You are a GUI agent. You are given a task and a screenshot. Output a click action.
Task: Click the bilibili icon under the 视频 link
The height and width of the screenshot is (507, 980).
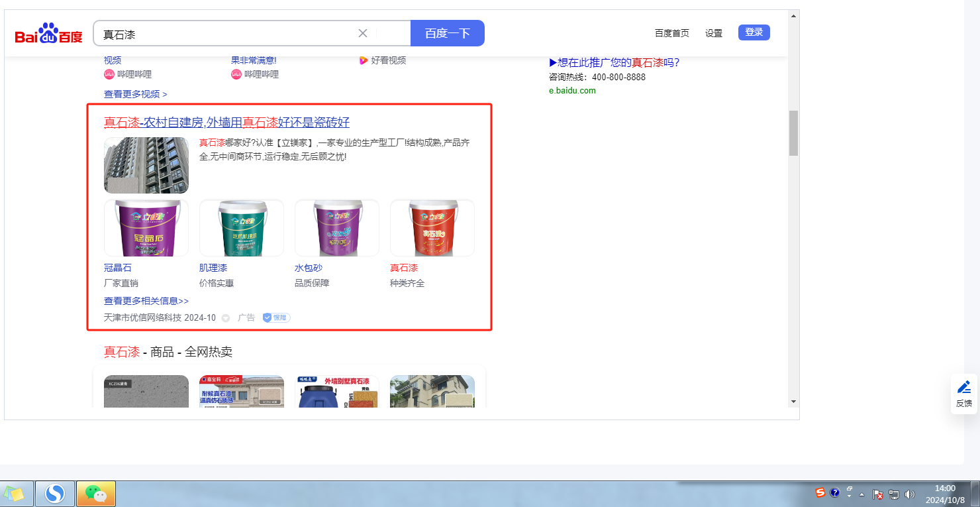tap(109, 74)
